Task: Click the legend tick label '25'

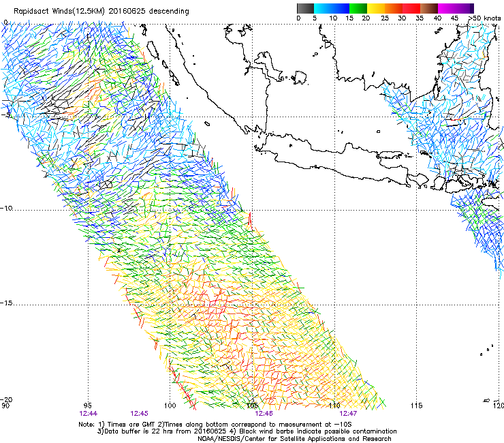Action: pyautogui.click(x=385, y=18)
